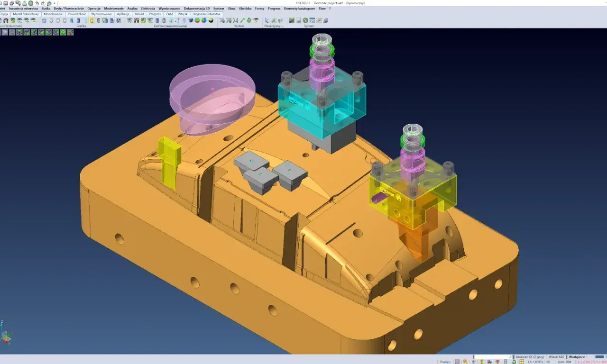The width and height of the screenshot is (607, 364).
Task: Switch to the CAM ribbon tab
Action: tap(169, 14)
